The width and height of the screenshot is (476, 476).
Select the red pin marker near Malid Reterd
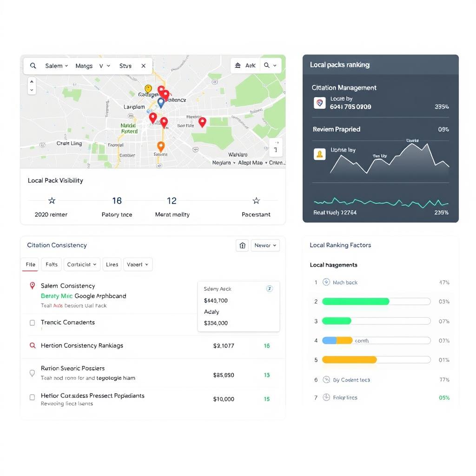click(153, 118)
